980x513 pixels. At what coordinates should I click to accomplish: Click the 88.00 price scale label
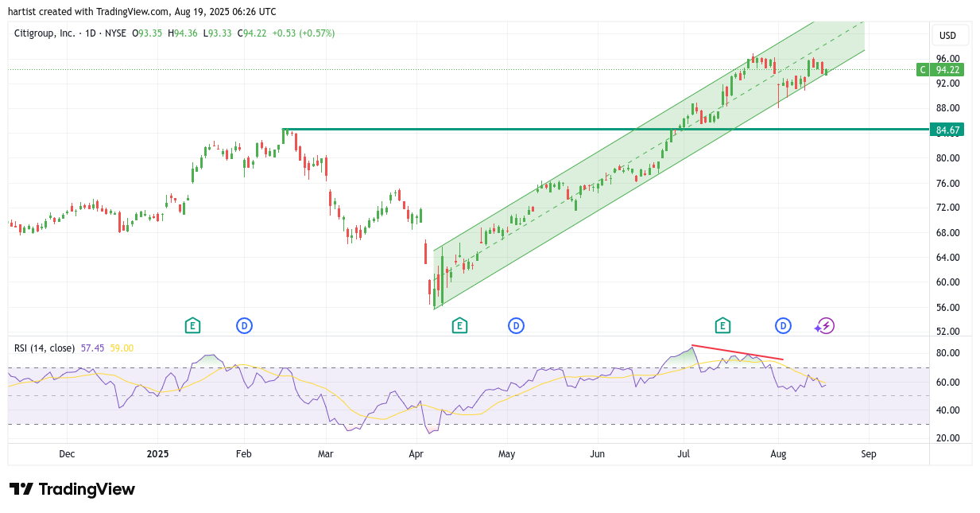947,108
